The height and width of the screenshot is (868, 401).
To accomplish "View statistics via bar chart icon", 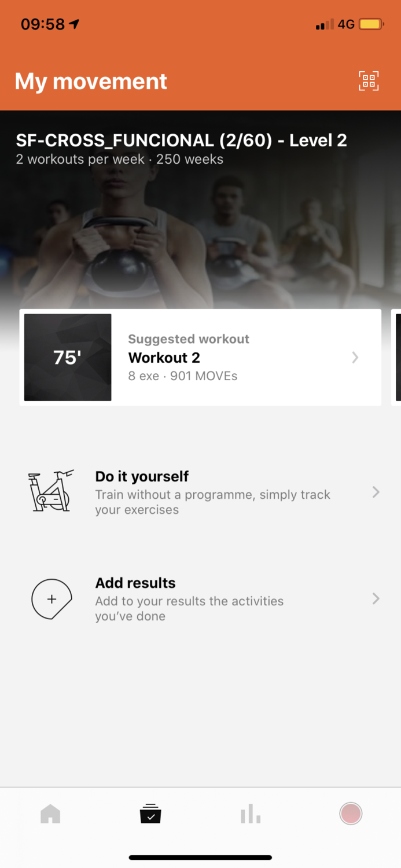I will click(250, 813).
